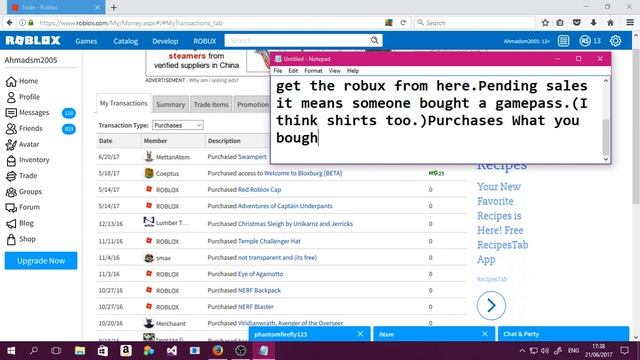Click the Windows Start button
The width and height of the screenshot is (640, 360).
coord(11,351)
